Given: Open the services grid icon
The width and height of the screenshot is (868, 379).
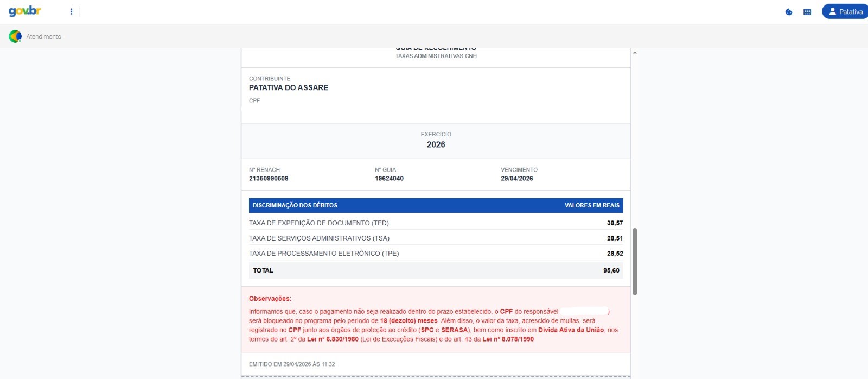Looking at the screenshot, I should coord(807,12).
